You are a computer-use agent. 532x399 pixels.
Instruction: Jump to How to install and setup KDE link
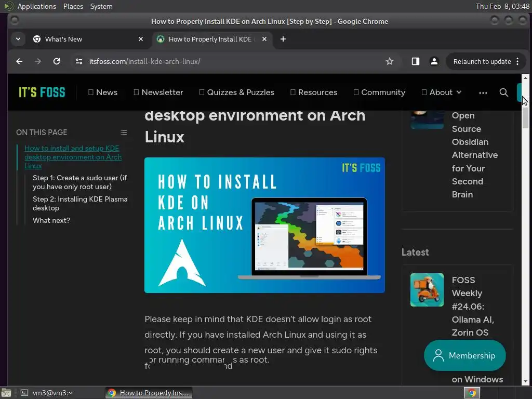73,157
